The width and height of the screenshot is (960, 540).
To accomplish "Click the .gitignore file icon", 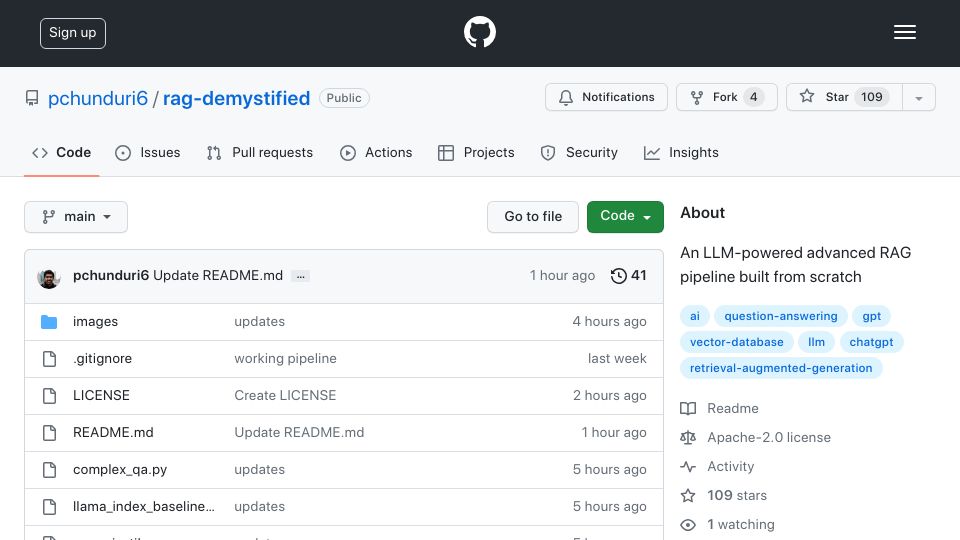I will (x=50, y=359).
